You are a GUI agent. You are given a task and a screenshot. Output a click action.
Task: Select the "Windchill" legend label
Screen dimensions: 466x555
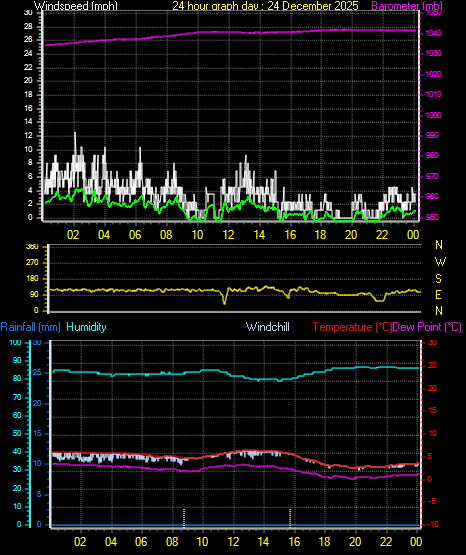267,327
